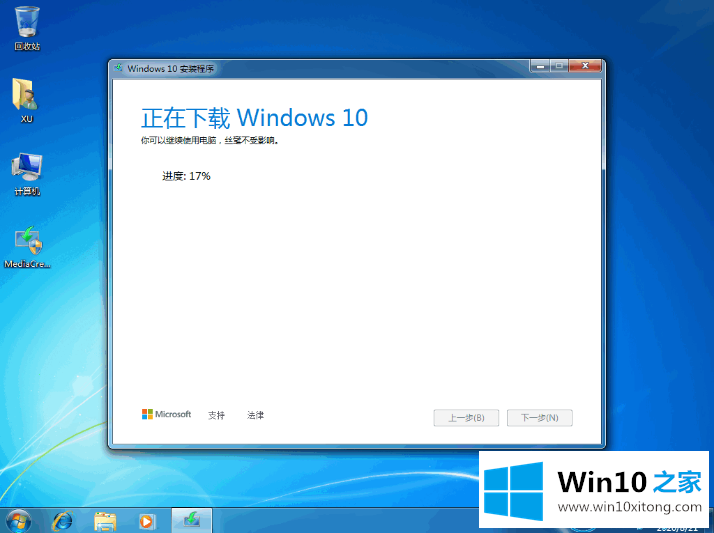Click the 正在下载 Windows 10 heading
Viewport: 714px width, 533px height.
[x=255, y=118]
